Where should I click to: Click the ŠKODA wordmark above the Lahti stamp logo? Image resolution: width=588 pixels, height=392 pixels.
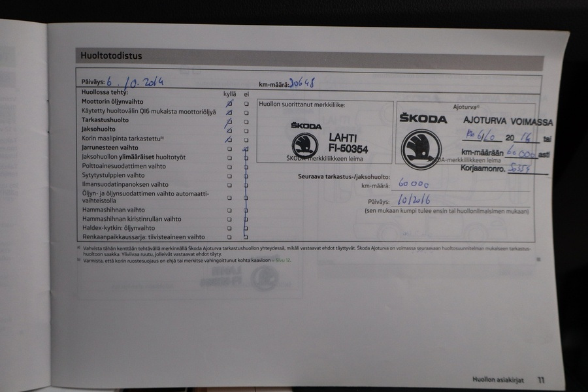click(x=306, y=125)
